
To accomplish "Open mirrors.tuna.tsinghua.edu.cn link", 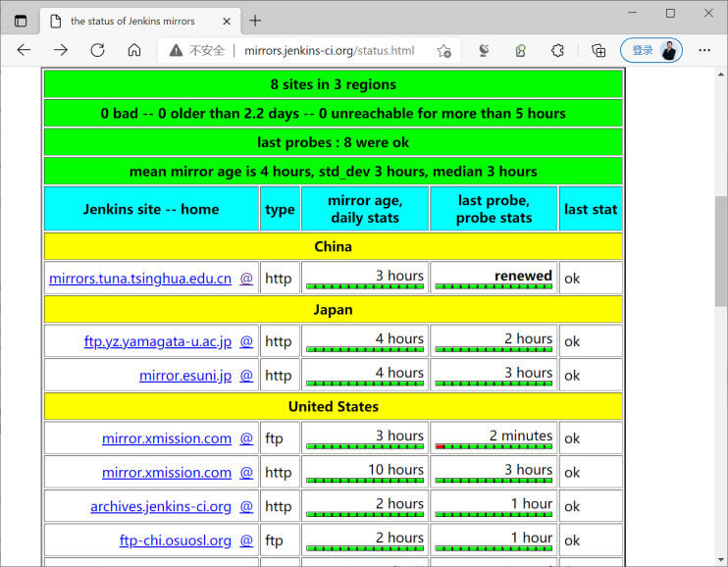I will point(140,279).
